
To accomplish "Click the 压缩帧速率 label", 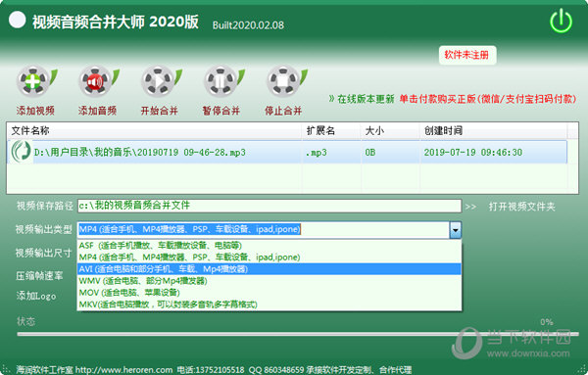I will coord(39,276).
